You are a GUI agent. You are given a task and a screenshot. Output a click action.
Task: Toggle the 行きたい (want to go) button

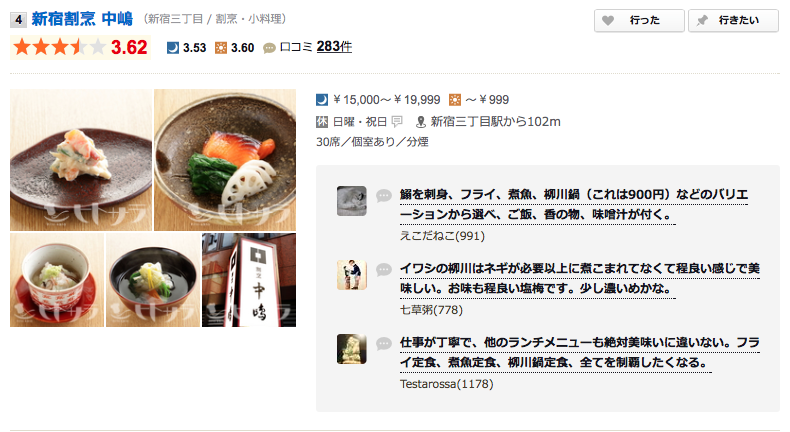coord(733,20)
